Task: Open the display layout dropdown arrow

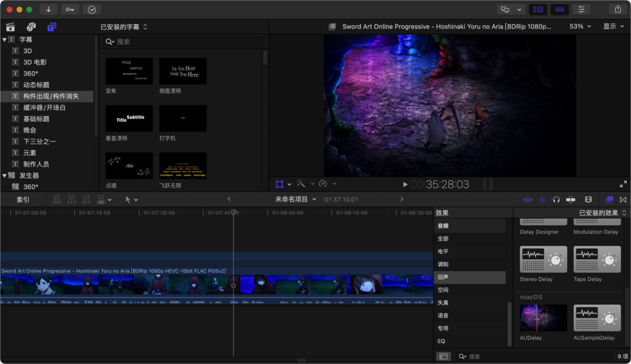Action: click(520, 9)
